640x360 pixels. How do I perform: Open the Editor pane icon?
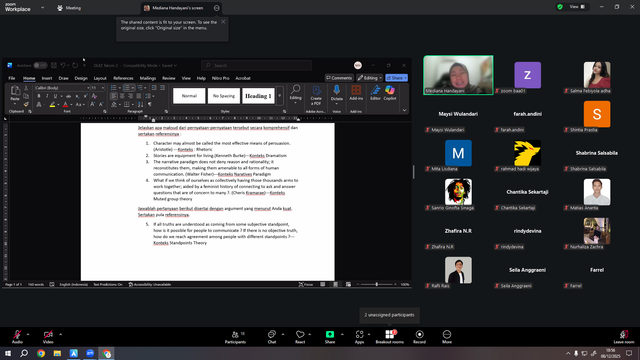(375, 93)
